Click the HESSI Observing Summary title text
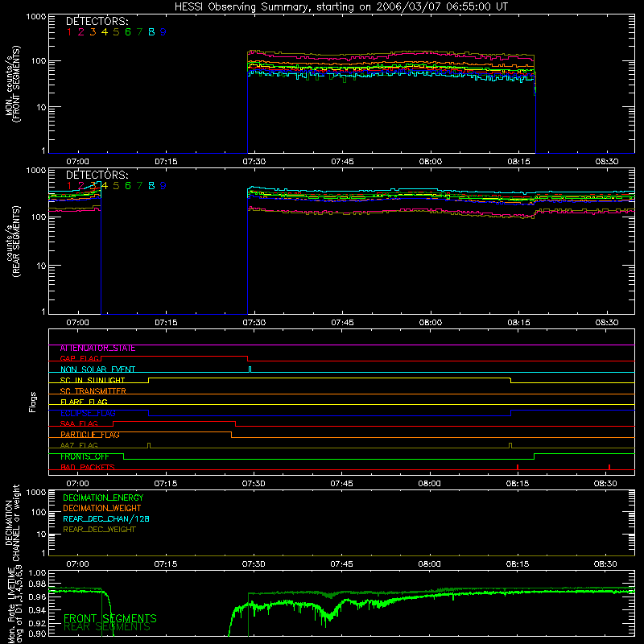 coord(341,7)
